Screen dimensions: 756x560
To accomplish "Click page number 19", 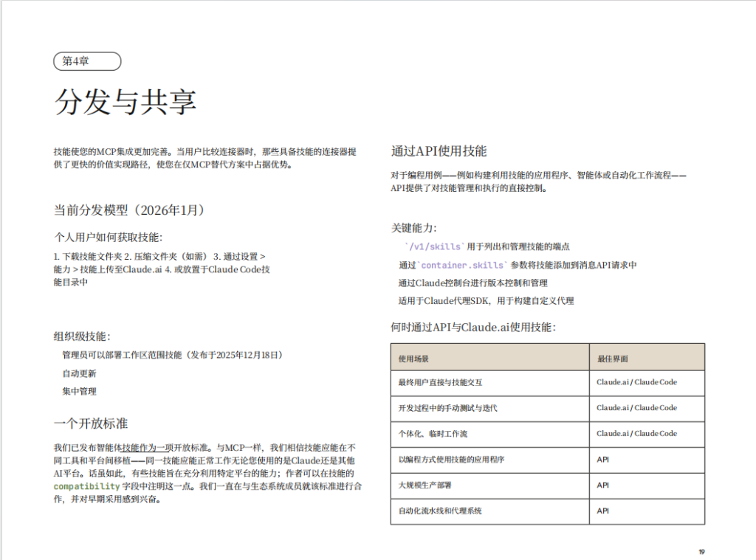I will (x=701, y=552).
